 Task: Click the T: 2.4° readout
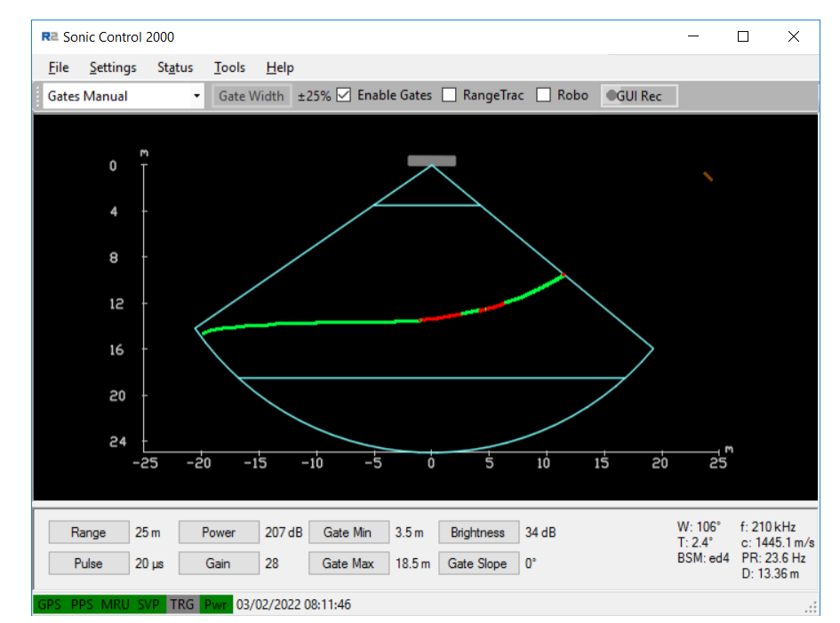(695, 543)
